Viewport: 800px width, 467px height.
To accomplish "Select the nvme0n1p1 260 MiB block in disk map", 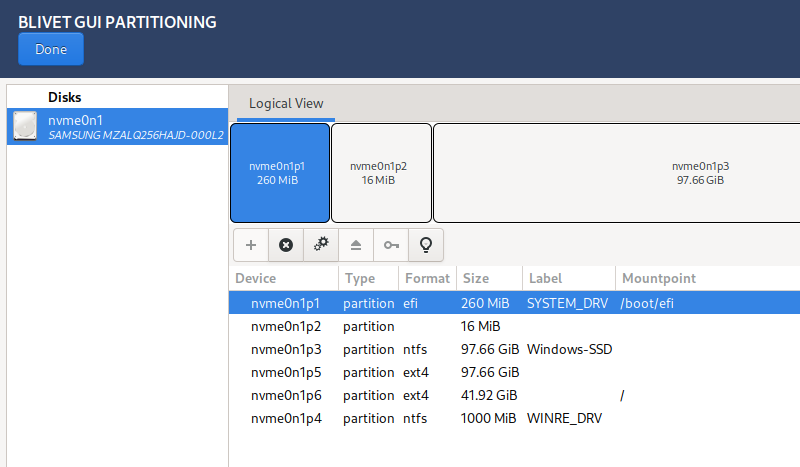I will coord(280,173).
